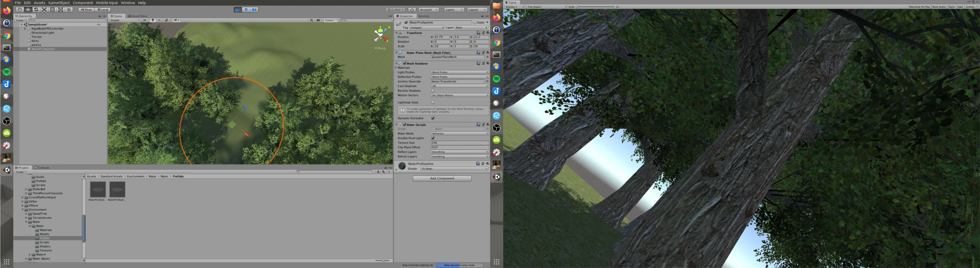980x268 pixels.
Task: Uncheck Disable Pixel Lights
Action: tap(433, 138)
